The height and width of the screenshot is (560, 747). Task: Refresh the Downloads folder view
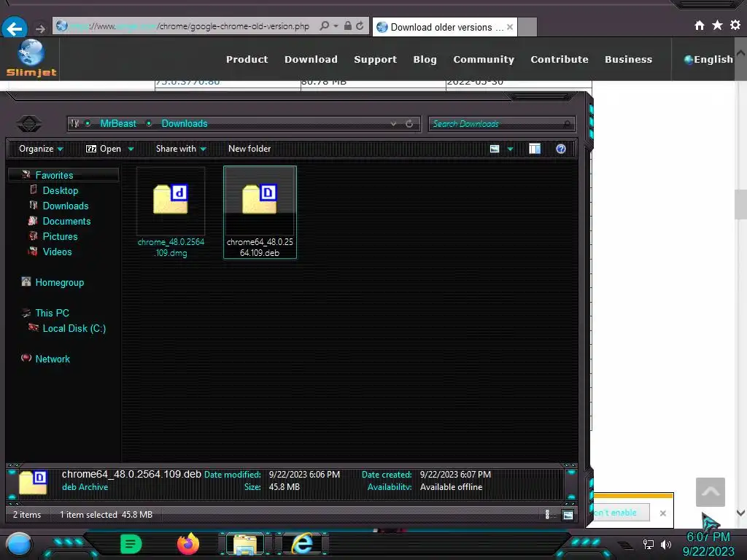pos(409,124)
